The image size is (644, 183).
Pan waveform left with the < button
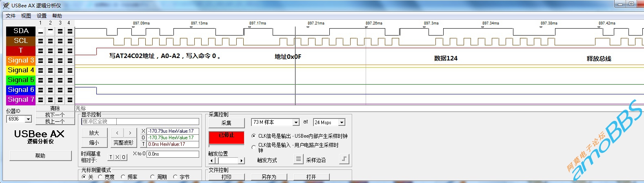coord(117,133)
